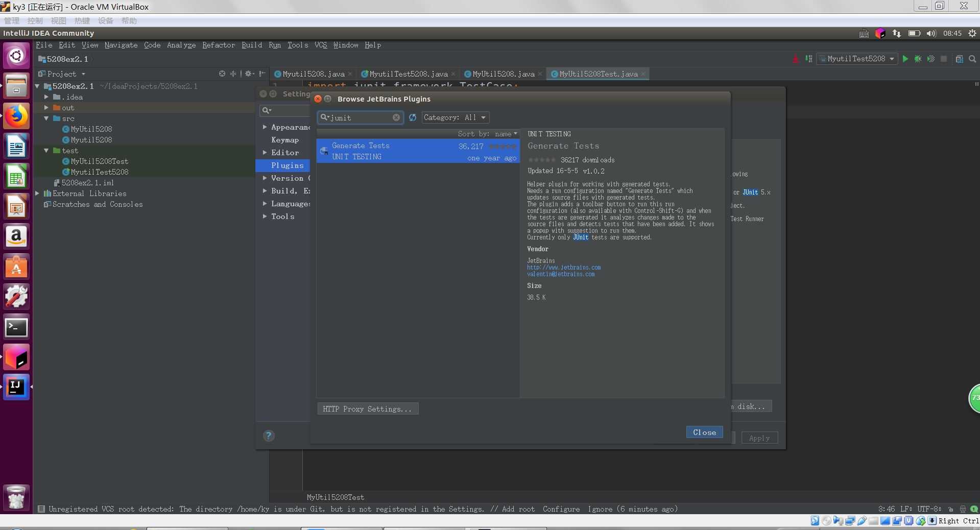
Task: Hide Project panel with the pin icon
Action: (x=262, y=74)
